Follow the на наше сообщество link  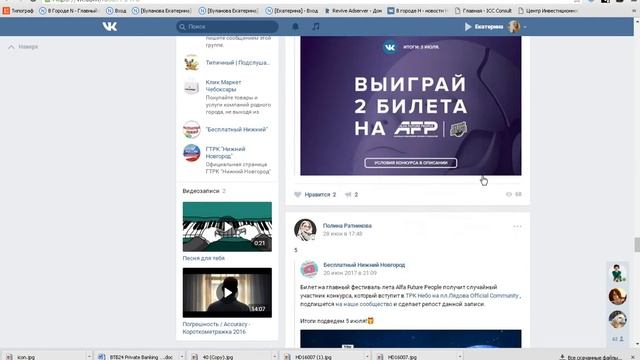[364, 304]
